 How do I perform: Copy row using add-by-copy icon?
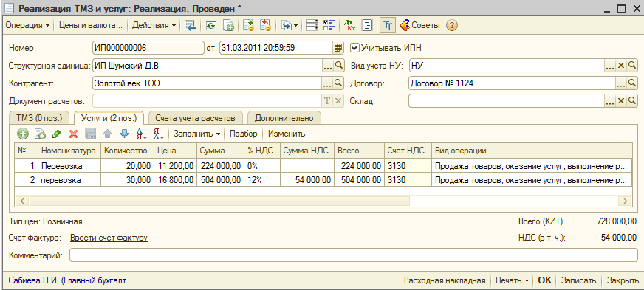click(40, 134)
